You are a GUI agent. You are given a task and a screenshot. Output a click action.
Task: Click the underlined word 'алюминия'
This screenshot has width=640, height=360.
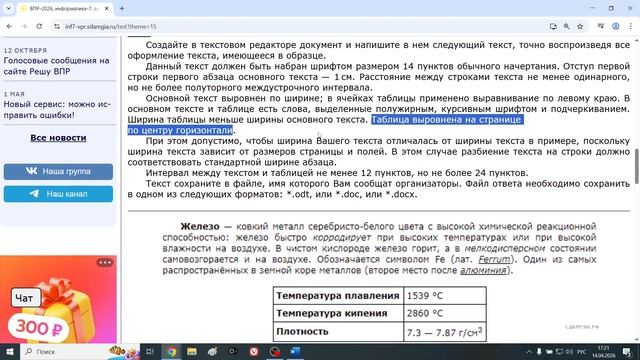tap(483, 270)
